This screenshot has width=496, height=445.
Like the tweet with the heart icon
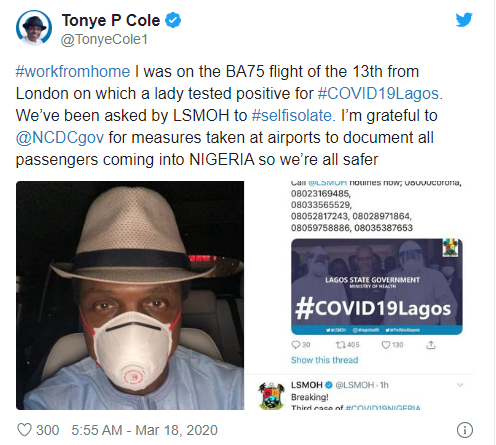(24, 430)
